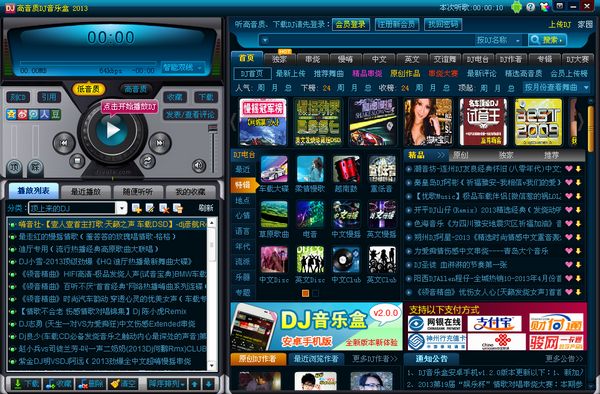Open the 慢摇 tab
The image size is (600, 394).
pyautogui.click(x=346, y=59)
